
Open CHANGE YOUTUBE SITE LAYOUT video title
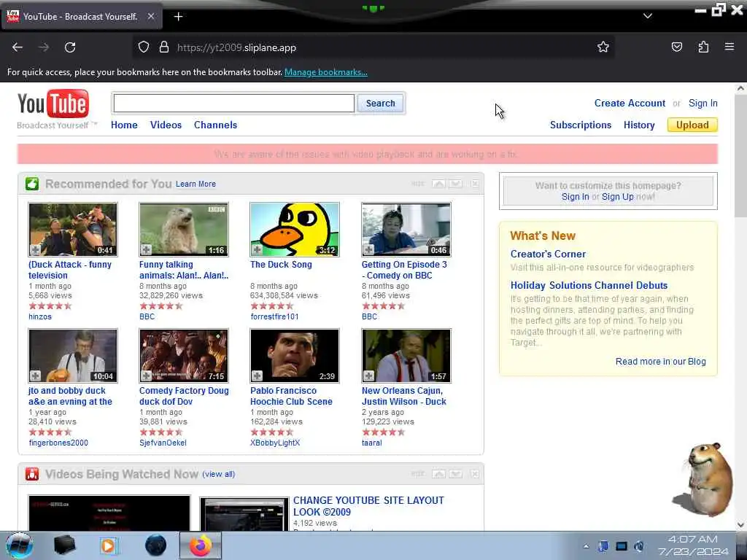(368, 506)
